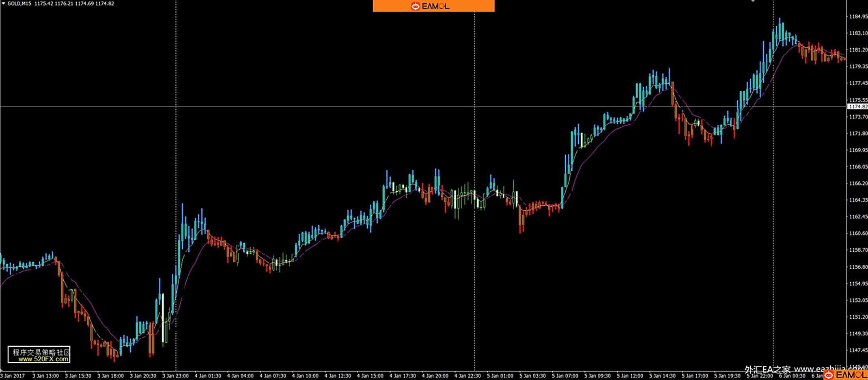Click the 5 Jan 07:00 time axis label
This screenshot has width=868, height=380.
click(565, 376)
